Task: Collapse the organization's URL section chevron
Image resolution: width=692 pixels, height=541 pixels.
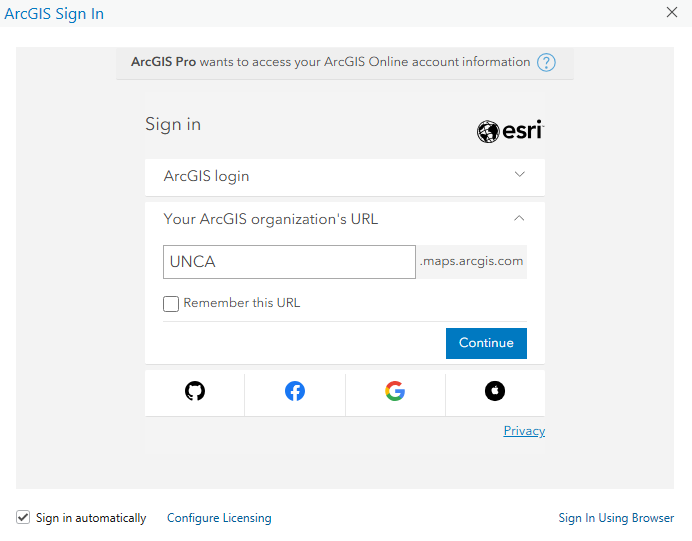Action: click(520, 217)
